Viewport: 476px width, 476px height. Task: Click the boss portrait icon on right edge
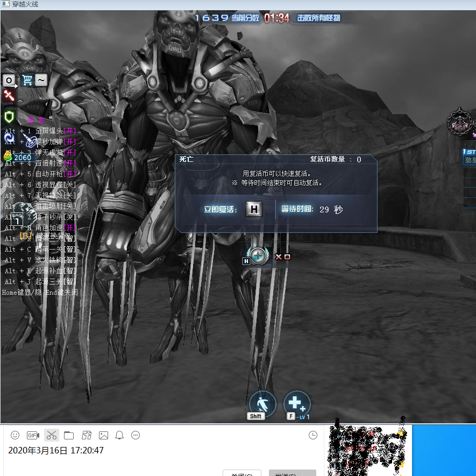[460, 123]
